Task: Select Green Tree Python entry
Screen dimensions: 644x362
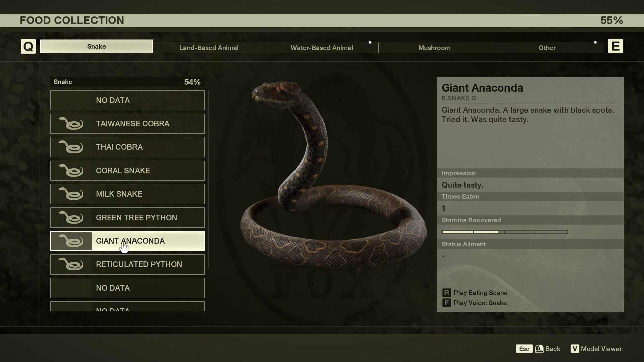Action: (x=127, y=218)
